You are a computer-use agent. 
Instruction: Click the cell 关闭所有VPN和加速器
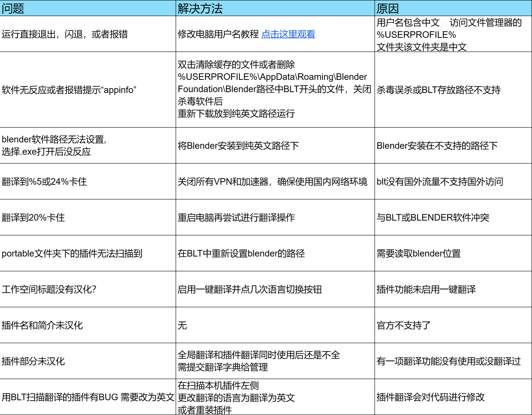[275, 182]
